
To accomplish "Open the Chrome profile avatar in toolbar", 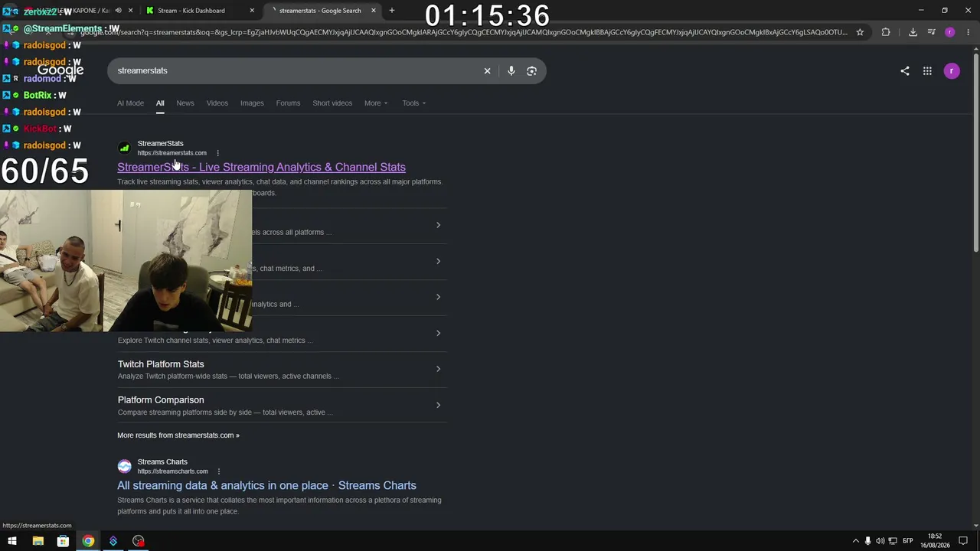I will point(949,32).
